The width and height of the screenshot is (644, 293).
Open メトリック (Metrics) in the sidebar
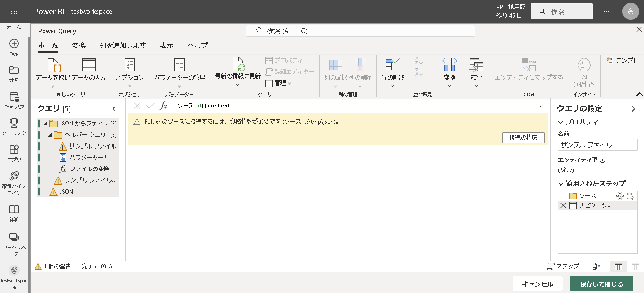coord(14,127)
